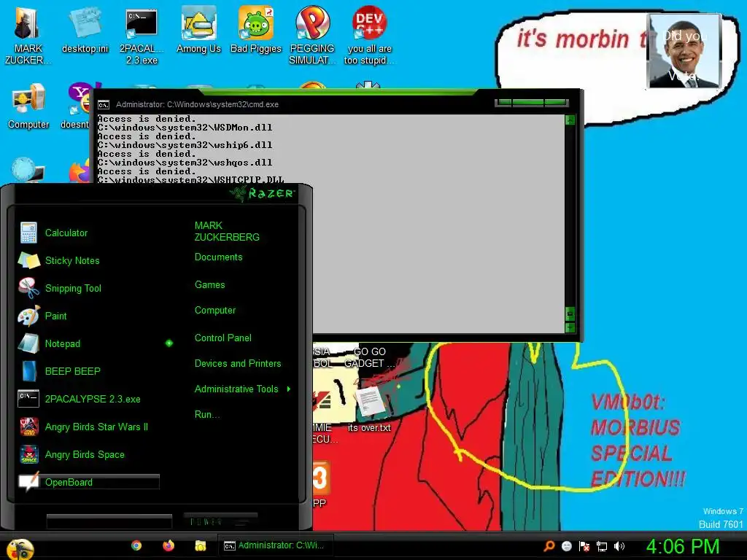747x560 pixels.
Task: Expand the Administrative Tools submenu arrow
Action: coord(289,389)
